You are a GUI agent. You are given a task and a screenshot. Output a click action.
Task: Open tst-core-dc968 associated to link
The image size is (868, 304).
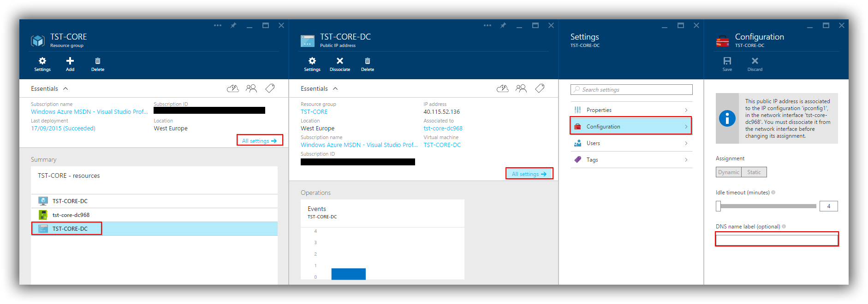(443, 129)
